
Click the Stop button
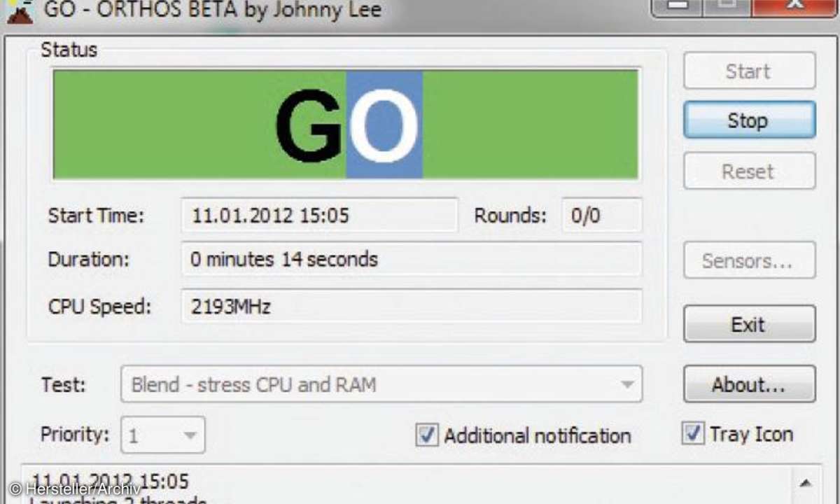[x=749, y=120]
